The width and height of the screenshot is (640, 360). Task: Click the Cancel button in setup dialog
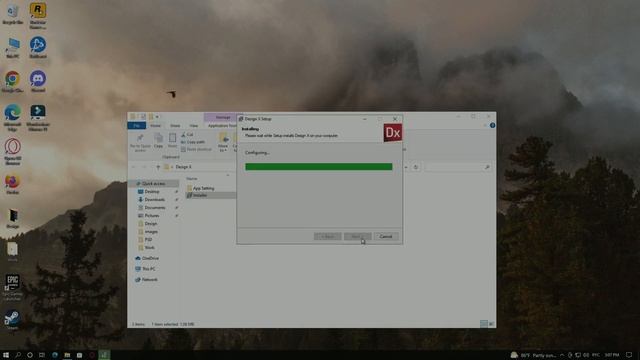386,236
